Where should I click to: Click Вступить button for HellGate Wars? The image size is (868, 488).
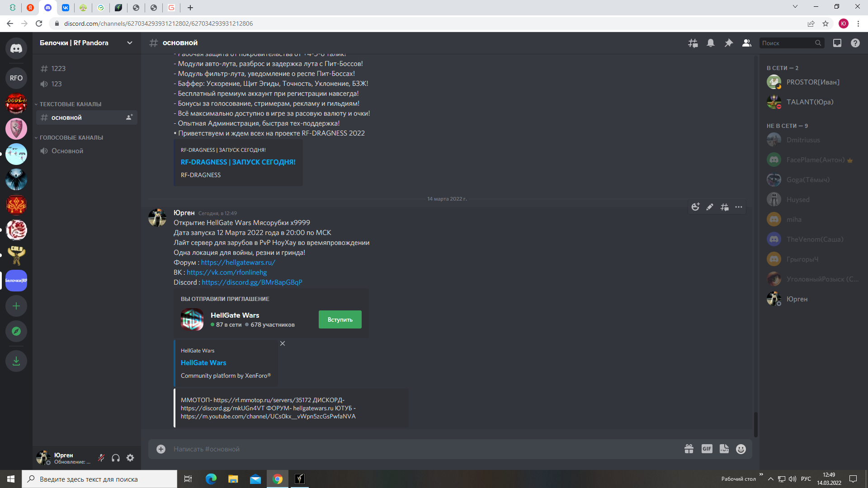pos(340,319)
